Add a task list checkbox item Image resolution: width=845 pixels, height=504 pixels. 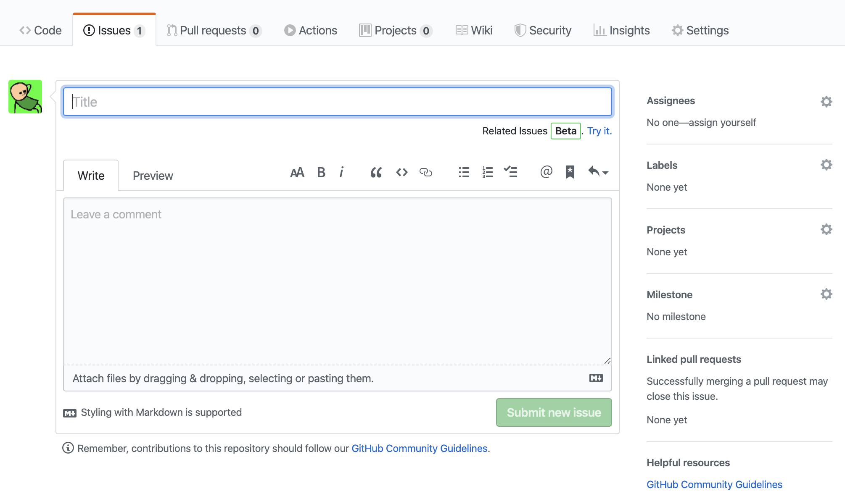511,172
